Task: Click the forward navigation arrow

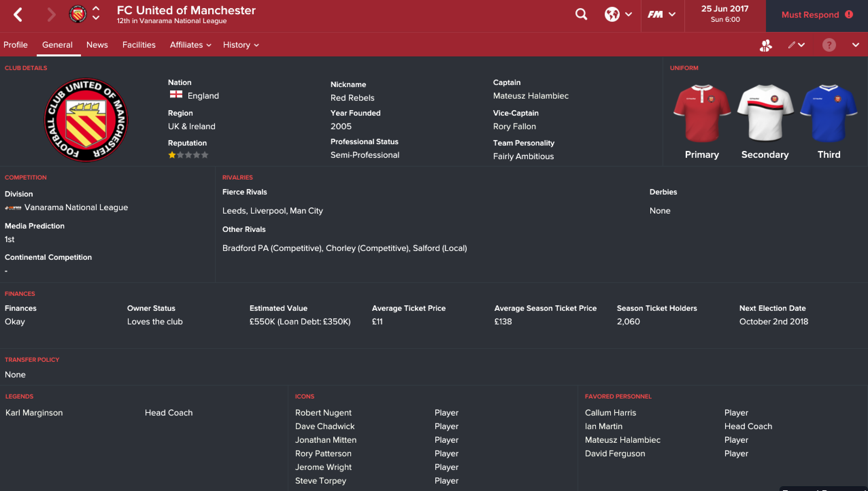Action: pos(51,15)
